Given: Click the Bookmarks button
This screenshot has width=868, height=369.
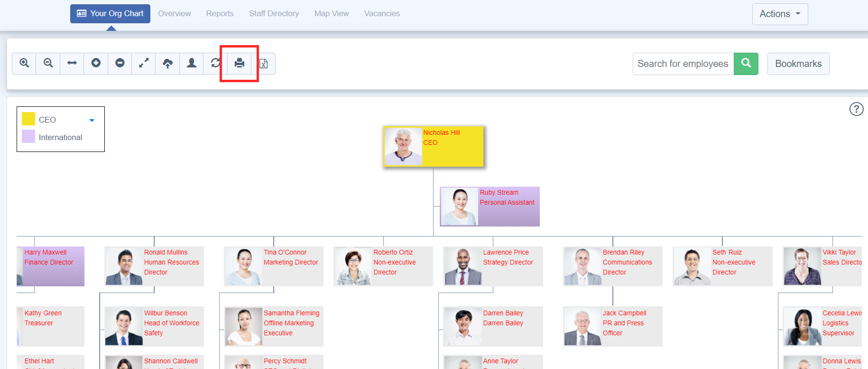Looking at the screenshot, I should 798,64.
